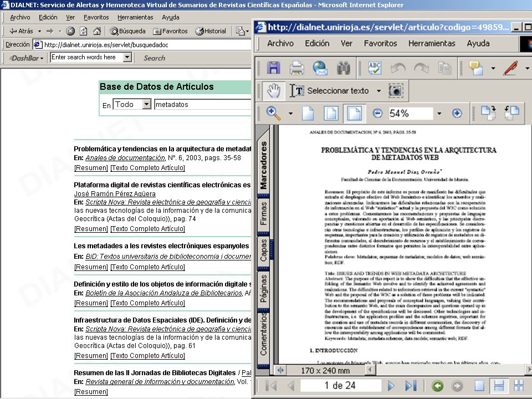This screenshot has width=532, height=399.
Task: Toggle the Seleccionar texto tool
Action: coord(329,90)
